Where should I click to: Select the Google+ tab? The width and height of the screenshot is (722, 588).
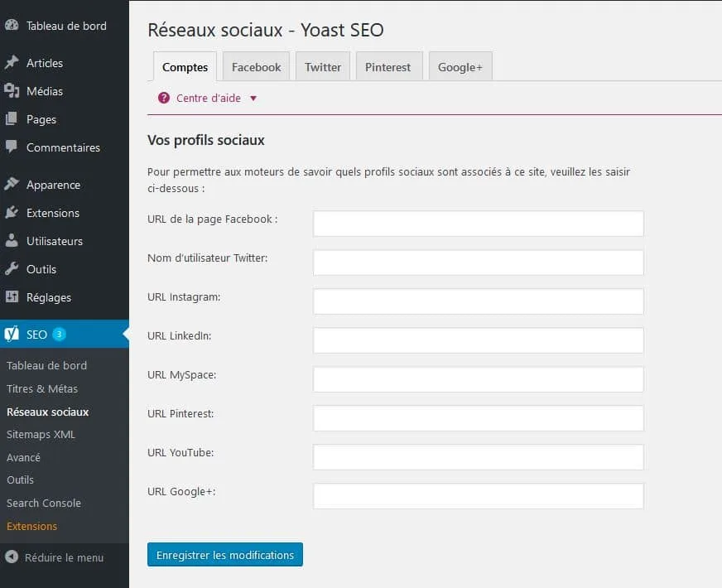[x=460, y=67]
